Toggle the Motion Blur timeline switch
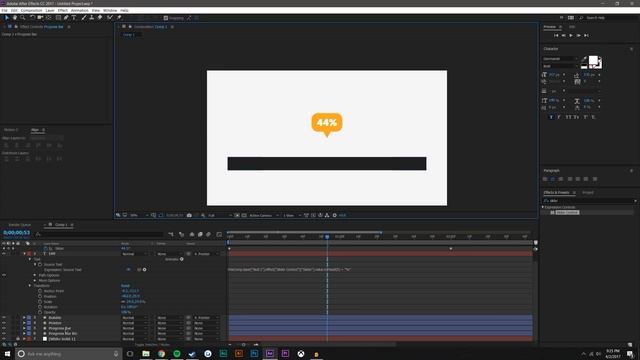Viewport: 640px width, 360px height. (x=208, y=234)
